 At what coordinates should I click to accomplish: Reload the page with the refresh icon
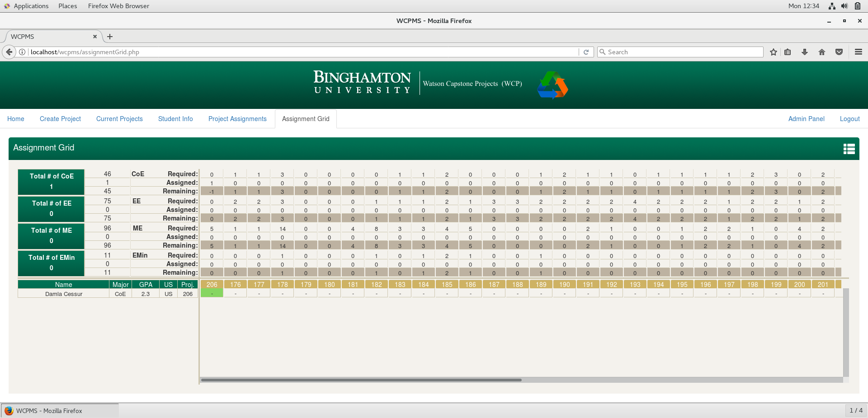[586, 52]
